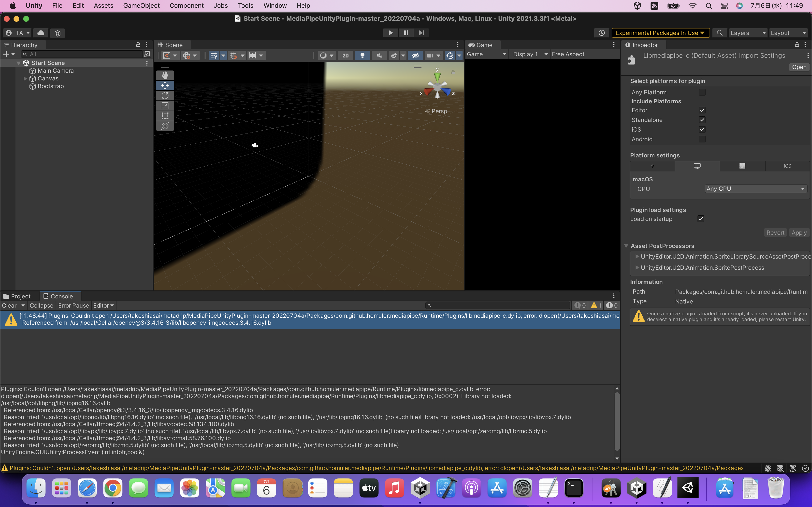Enable the Android platform checkbox
Viewport: 812px width, 507px height.
[x=702, y=139]
